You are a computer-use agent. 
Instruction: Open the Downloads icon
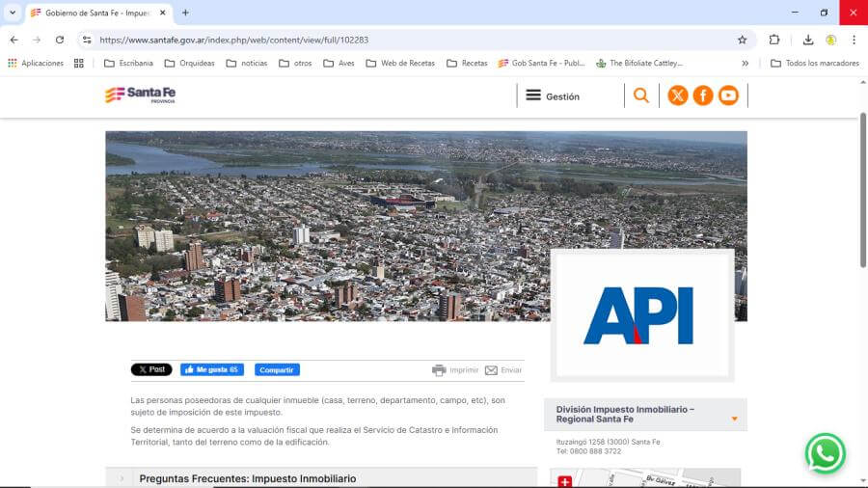pyautogui.click(x=807, y=40)
